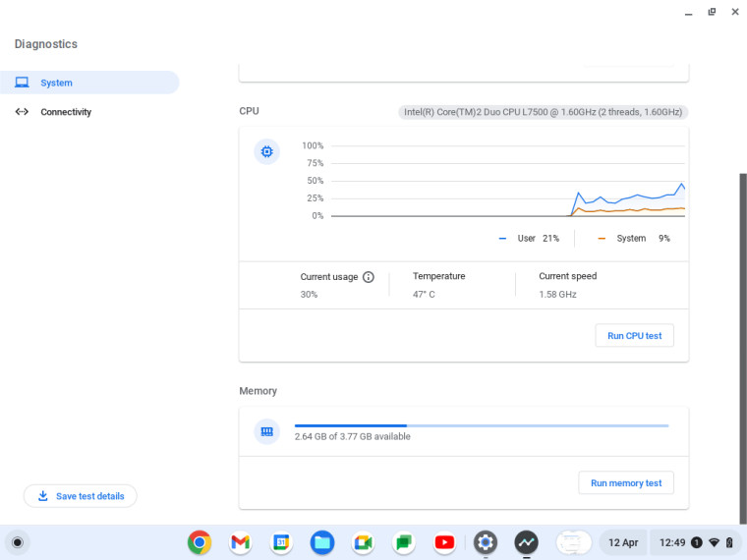The width and height of the screenshot is (747, 560).
Task: Run the memory test
Action: click(x=626, y=482)
